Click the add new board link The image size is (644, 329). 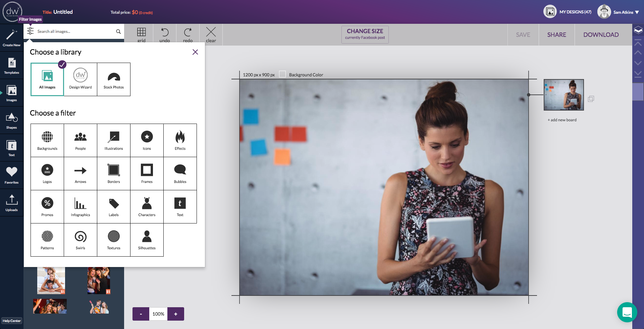tap(562, 120)
